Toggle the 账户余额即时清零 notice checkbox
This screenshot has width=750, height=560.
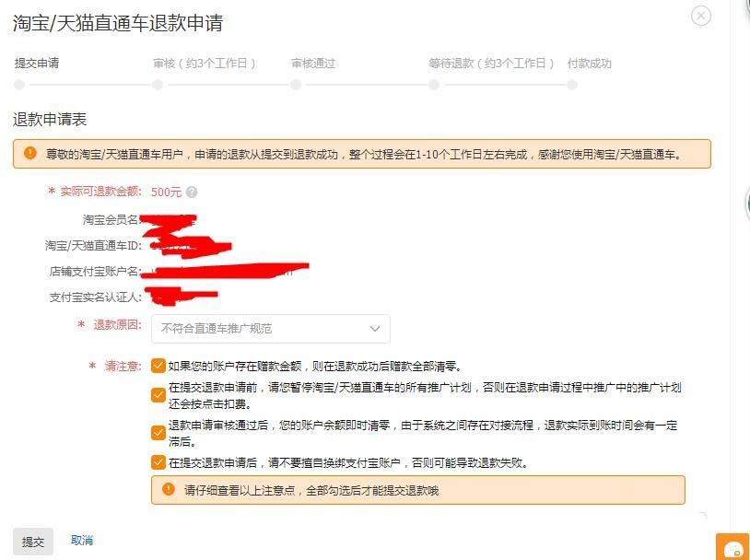tap(158, 432)
